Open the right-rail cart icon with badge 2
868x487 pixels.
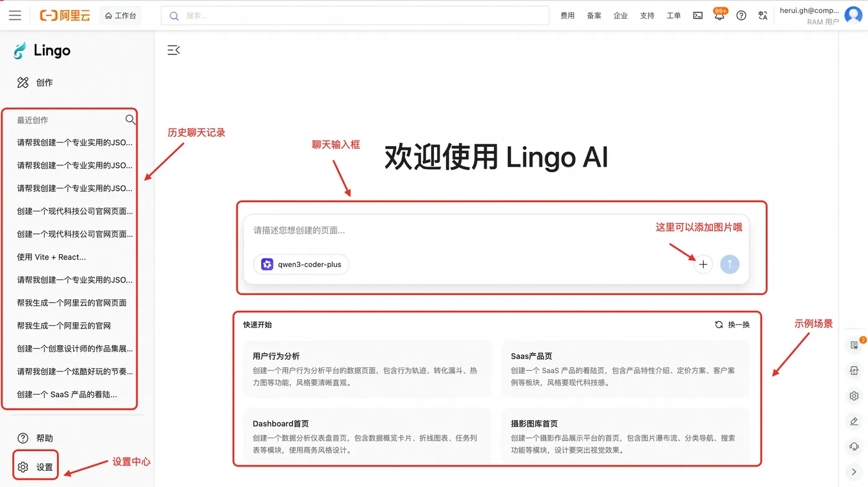(x=854, y=345)
